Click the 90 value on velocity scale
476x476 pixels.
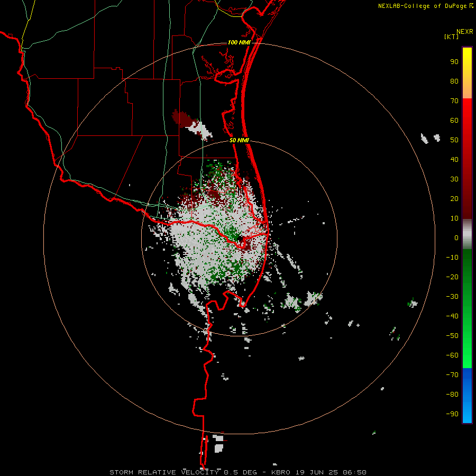pyautogui.click(x=454, y=62)
